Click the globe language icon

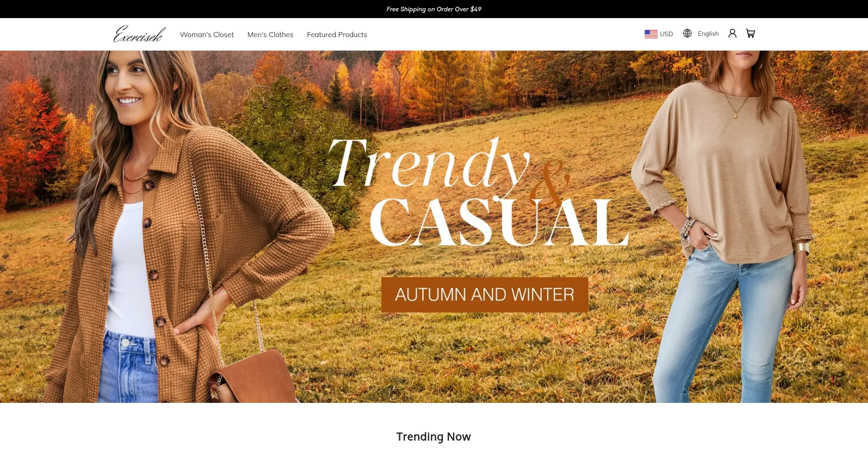(x=687, y=33)
